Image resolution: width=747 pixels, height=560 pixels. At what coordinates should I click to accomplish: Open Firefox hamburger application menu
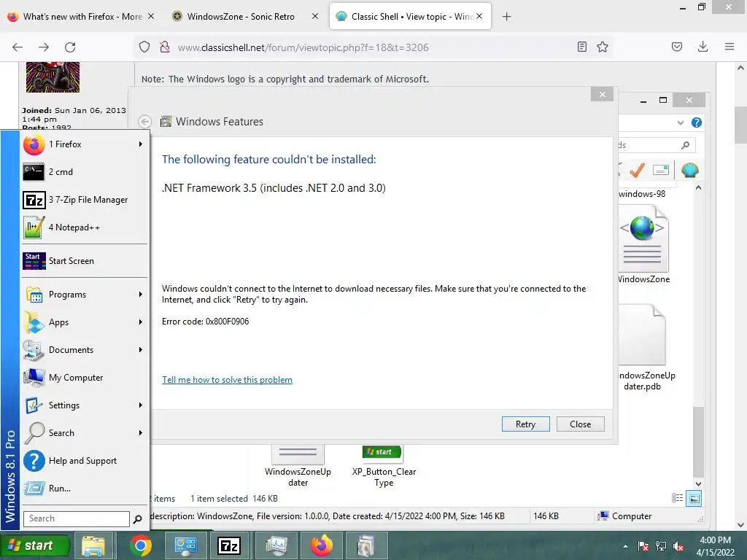(x=729, y=47)
